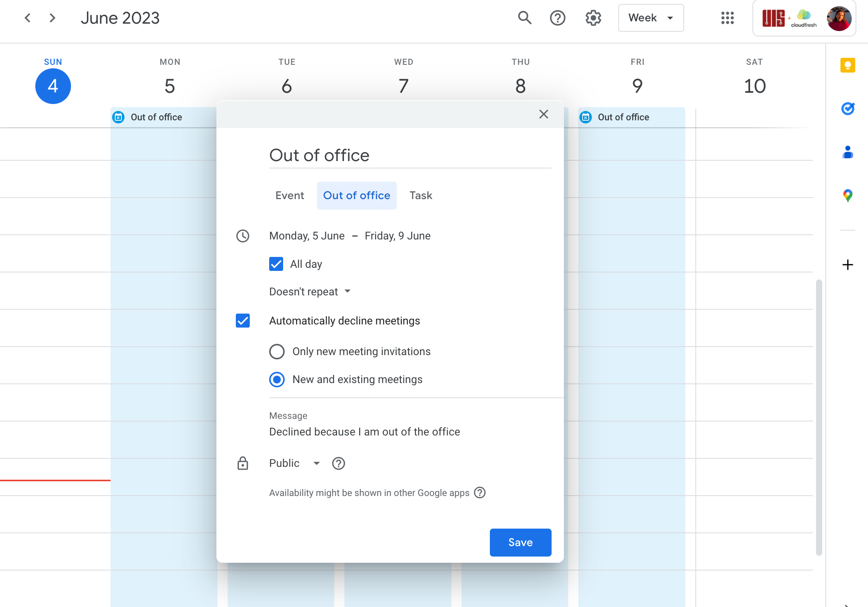Viewport: 868px width, 607px height.
Task: Open calendar settings gear icon
Action: 593,18
